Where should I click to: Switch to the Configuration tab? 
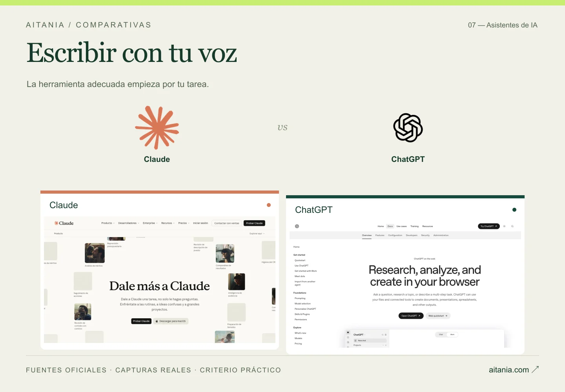[x=395, y=235]
